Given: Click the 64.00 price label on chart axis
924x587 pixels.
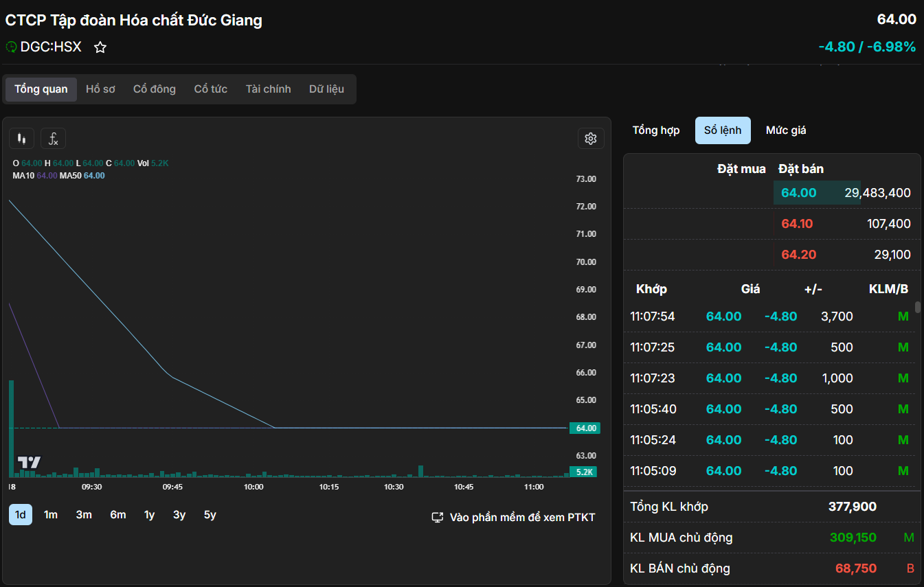Looking at the screenshot, I should coord(585,428).
